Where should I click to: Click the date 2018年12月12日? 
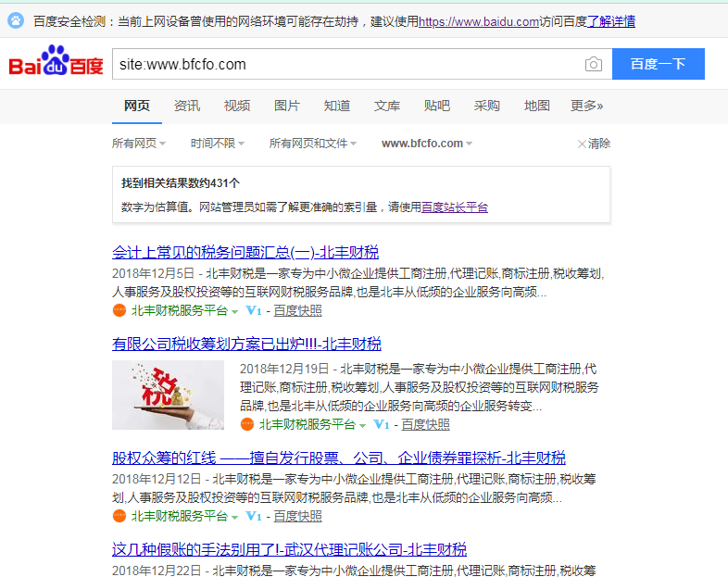[x=157, y=479]
